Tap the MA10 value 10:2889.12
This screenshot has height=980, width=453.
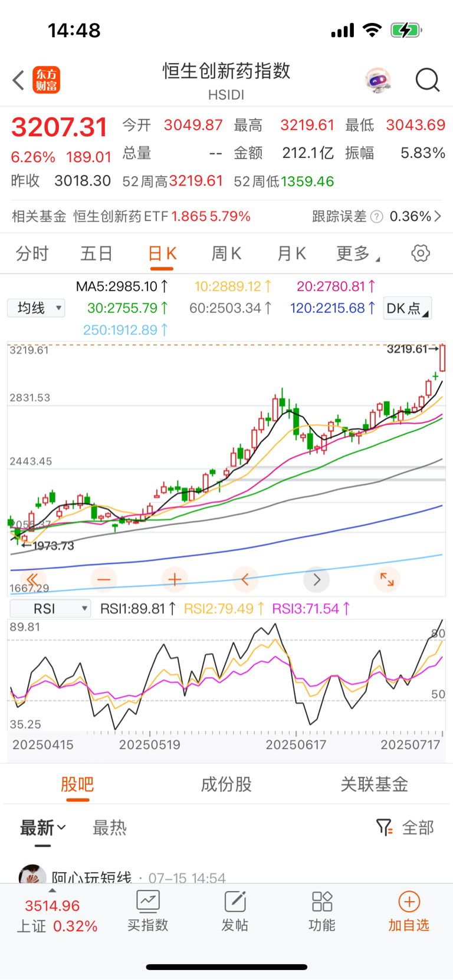[233, 286]
